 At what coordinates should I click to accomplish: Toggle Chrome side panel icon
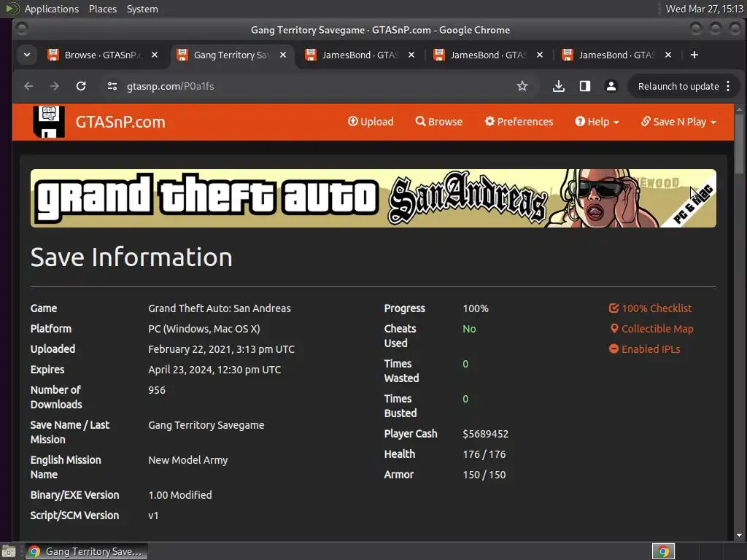tap(584, 86)
